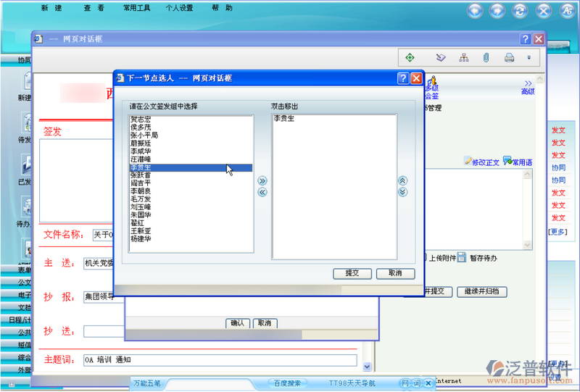Select 杨建华 in the candidate list
Screen dimensions: 580x392
(191, 239)
